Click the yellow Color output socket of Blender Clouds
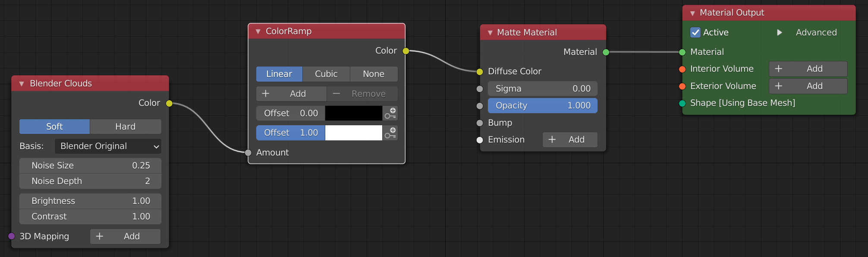 click(x=169, y=103)
